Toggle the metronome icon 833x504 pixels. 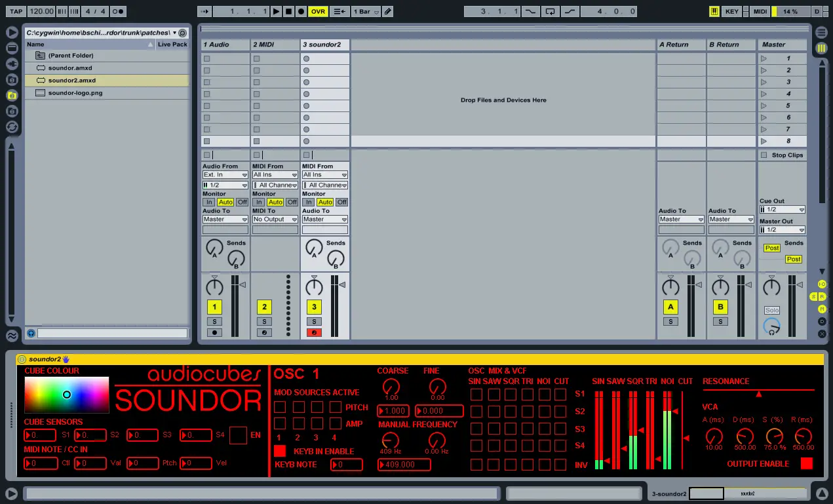click(118, 11)
